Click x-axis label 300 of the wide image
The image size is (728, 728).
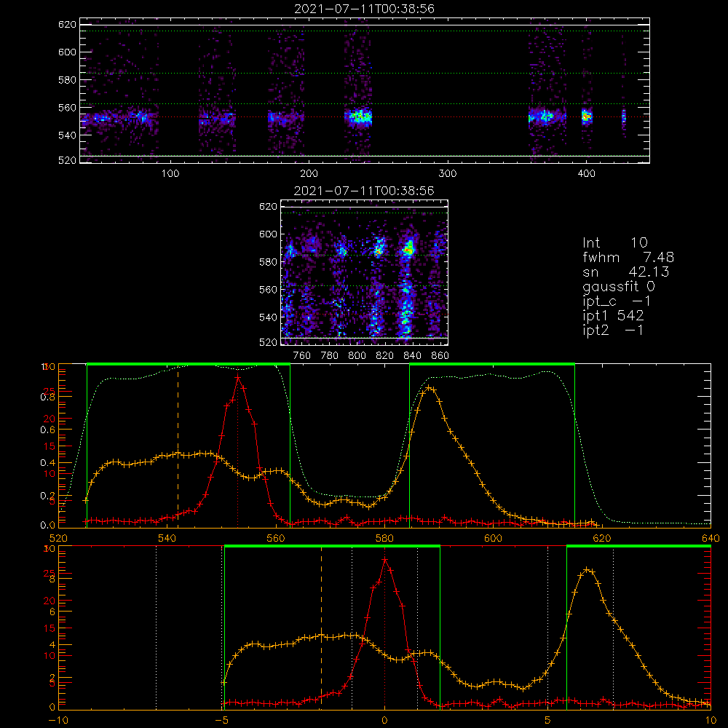pyautogui.click(x=448, y=174)
